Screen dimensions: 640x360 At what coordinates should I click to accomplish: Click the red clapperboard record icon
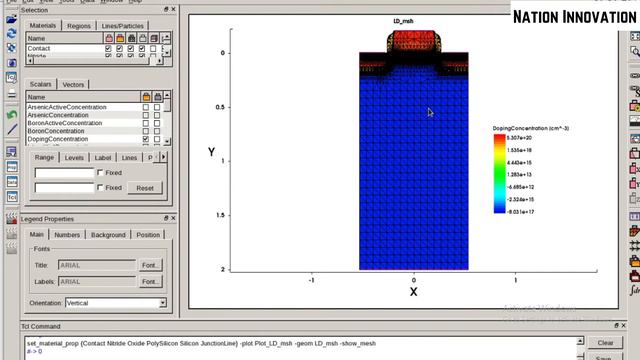click(11, 218)
